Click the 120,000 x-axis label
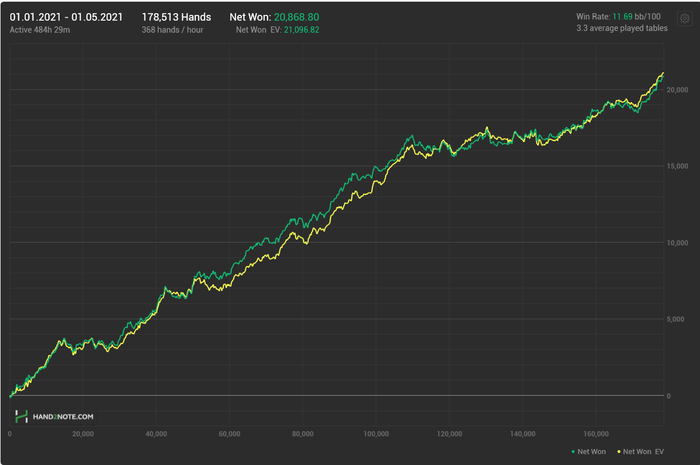 tap(450, 434)
